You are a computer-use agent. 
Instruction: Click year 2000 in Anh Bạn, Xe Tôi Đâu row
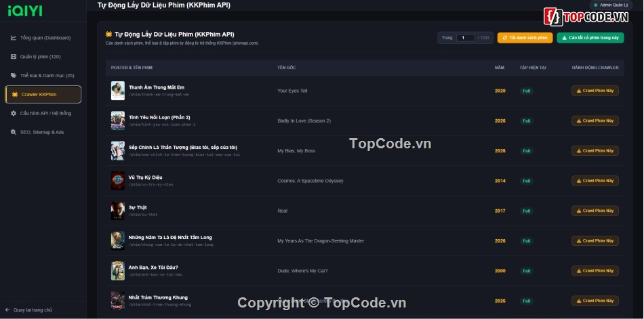click(500, 270)
